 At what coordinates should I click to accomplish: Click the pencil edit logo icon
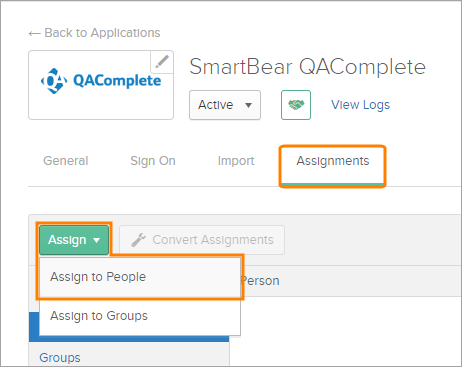pos(162,62)
